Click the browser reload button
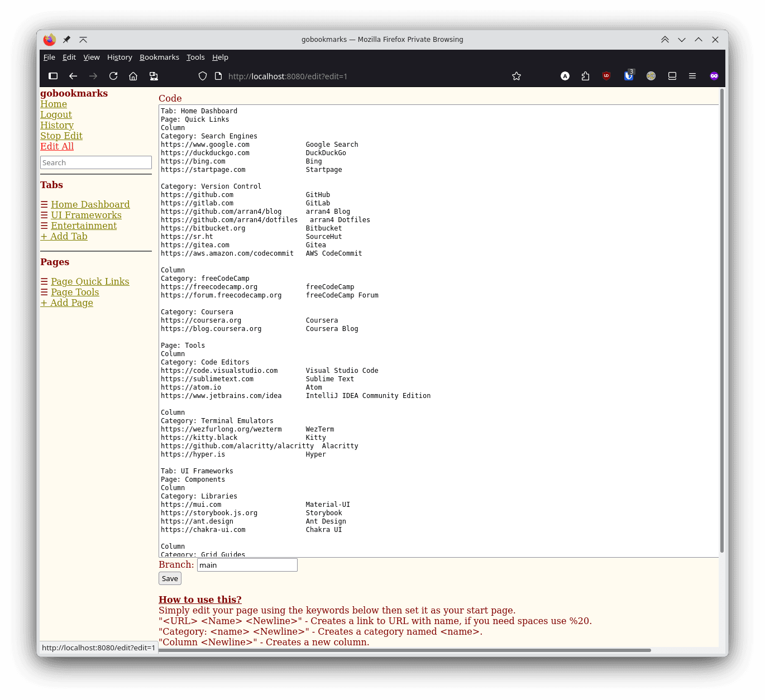The height and width of the screenshot is (700, 765). 113,76
